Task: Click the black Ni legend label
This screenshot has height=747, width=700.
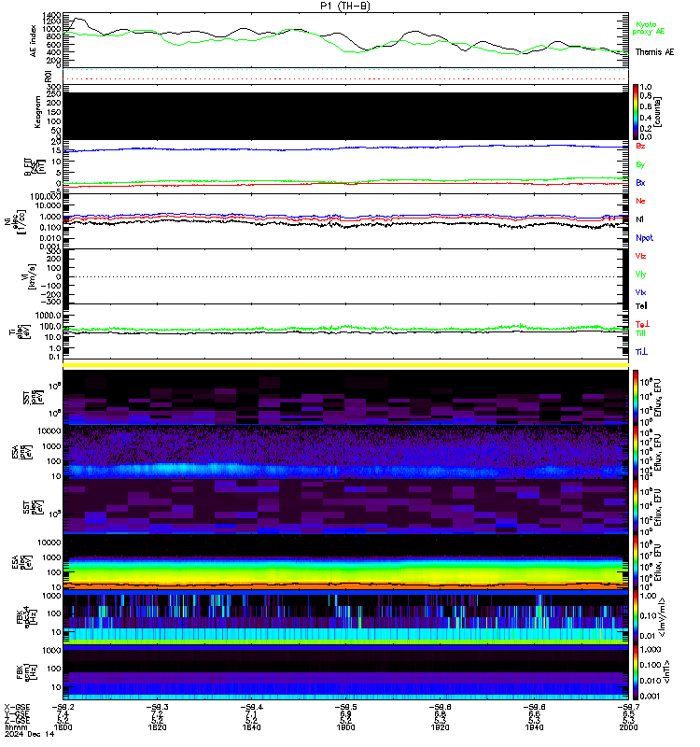Action: (x=639, y=219)
